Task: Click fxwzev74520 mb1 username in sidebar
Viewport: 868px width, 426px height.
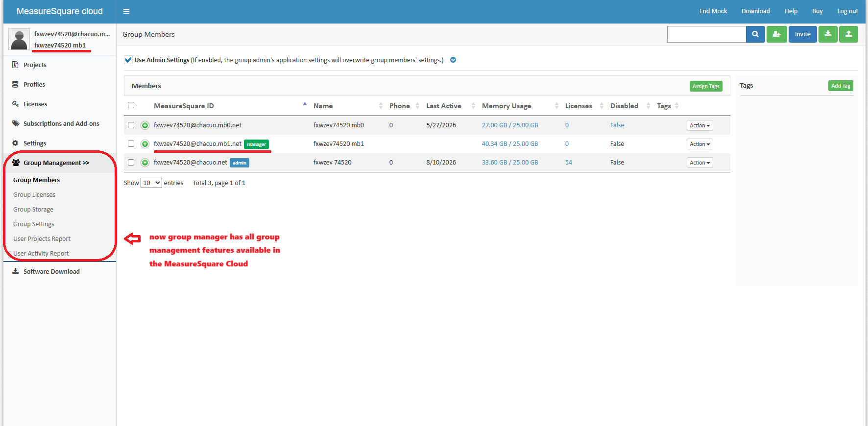Action: pyautogui.click(x=60, y=46)
